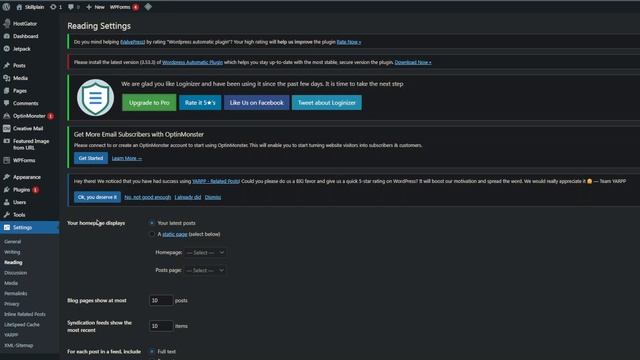The width and height of the screenshot is (640, 360).
Task: Click No, not good enough link
Action: pos(147,197)
